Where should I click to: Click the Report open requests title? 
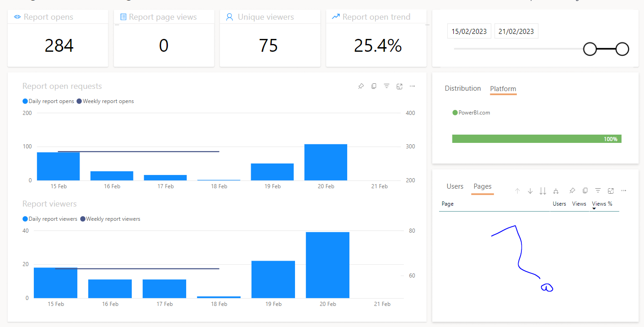tap(62, 86)
